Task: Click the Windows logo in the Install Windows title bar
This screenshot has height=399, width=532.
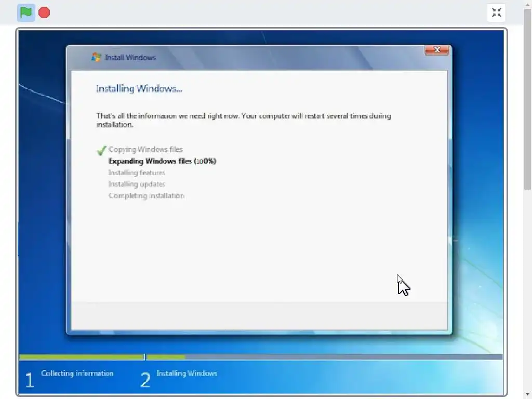Action: point(96,57)
